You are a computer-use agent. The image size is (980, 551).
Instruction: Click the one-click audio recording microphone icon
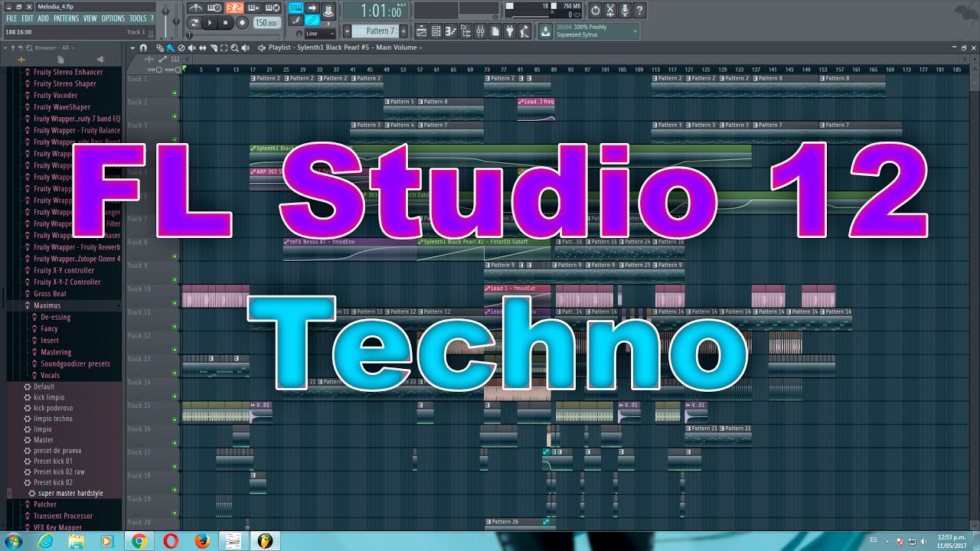pos(625,11)
